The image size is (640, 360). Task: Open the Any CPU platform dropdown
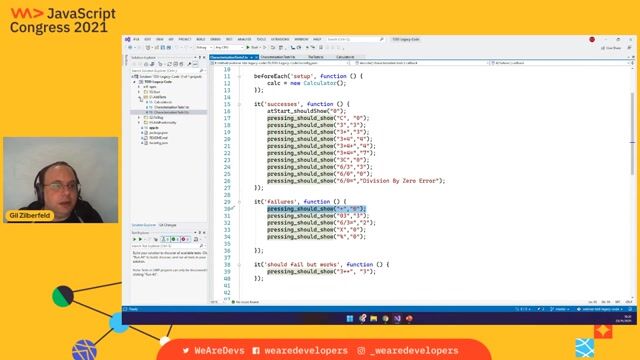point(229,48)
